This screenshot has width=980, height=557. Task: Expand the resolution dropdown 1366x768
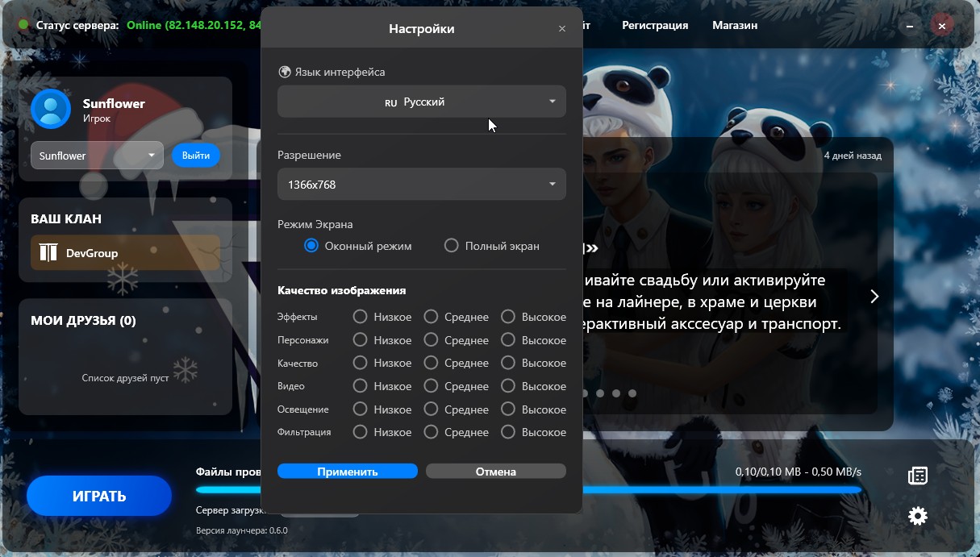tap(421, 185)
